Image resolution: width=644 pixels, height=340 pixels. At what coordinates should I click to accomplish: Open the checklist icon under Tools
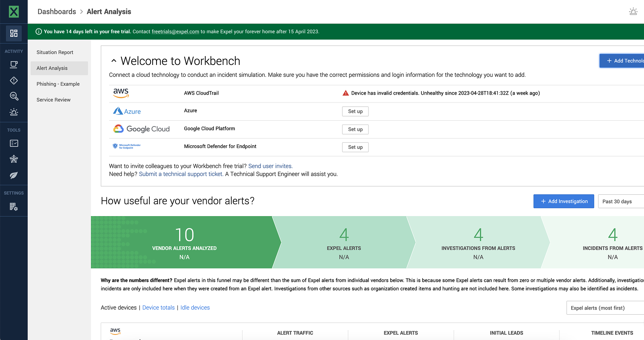pyautogui.click(x=14, y=143)
